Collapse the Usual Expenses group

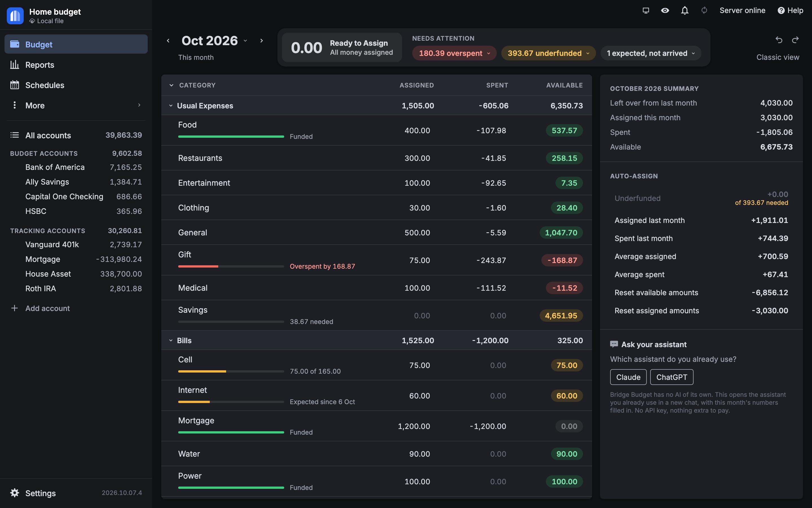click(x=171, y=106)
